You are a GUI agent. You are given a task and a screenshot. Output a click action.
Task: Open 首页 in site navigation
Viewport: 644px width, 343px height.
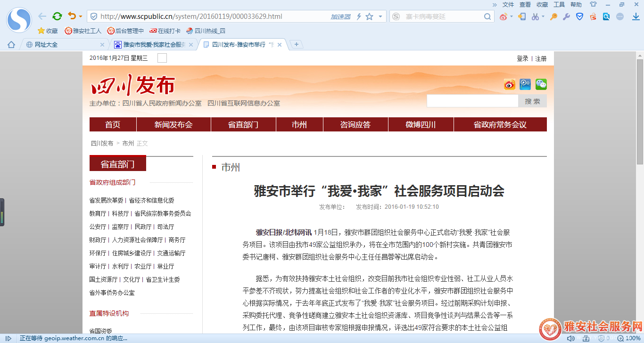(x=113, y=125)
